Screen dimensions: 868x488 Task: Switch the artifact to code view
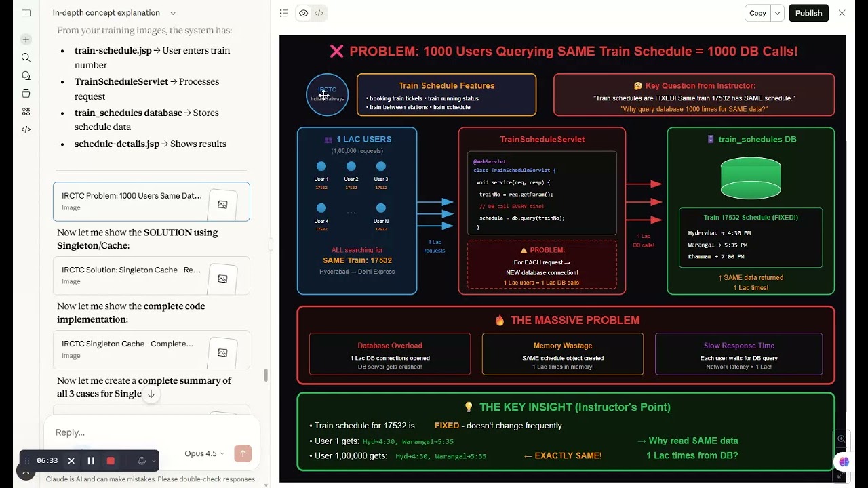tap(319, 13)
